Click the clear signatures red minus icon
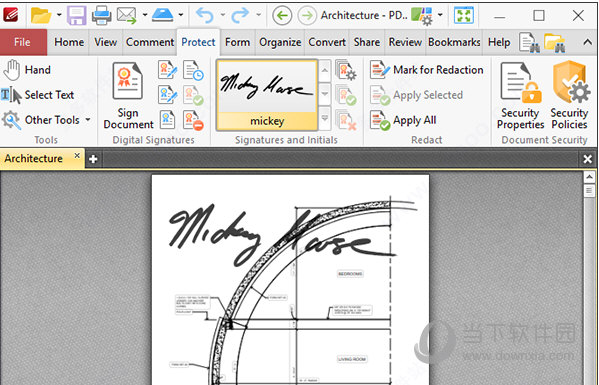599x385 pixels. click(x=193, y=120)
